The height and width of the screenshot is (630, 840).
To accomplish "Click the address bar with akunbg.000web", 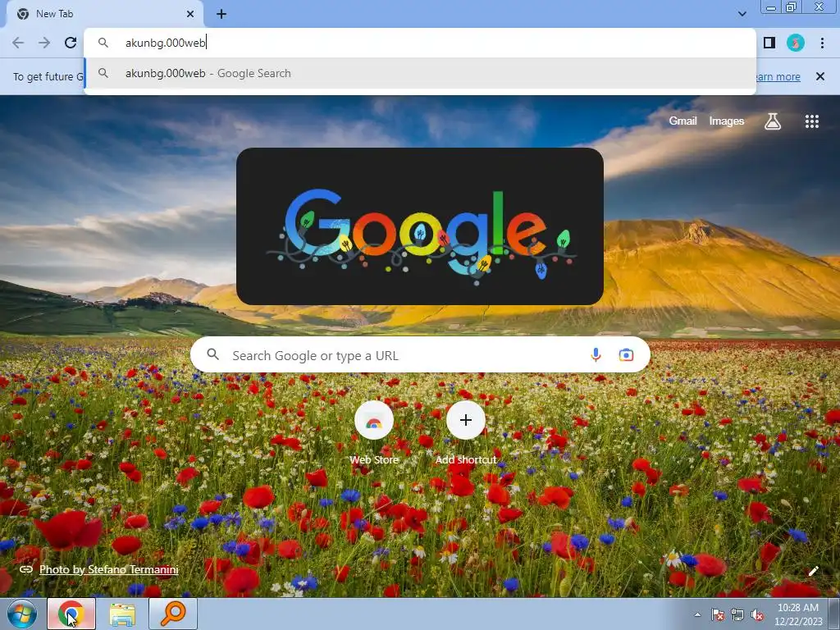I will point(419,43).
